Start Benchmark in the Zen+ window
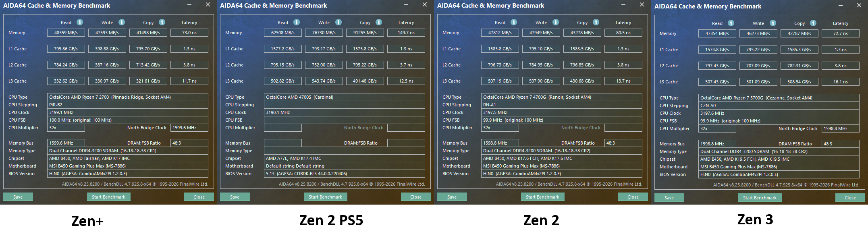This screenshot has height=234, width=868. (108, 197)
